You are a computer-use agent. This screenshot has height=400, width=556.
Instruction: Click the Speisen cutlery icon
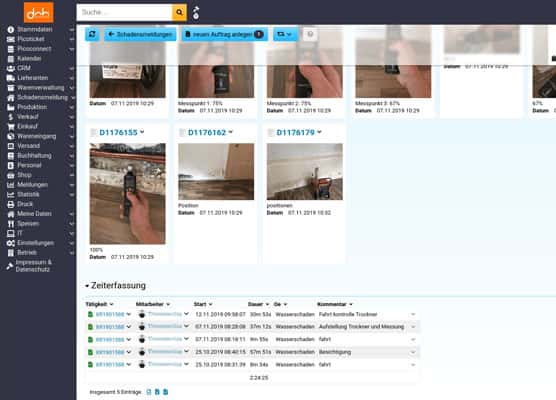tap(11, 223)
